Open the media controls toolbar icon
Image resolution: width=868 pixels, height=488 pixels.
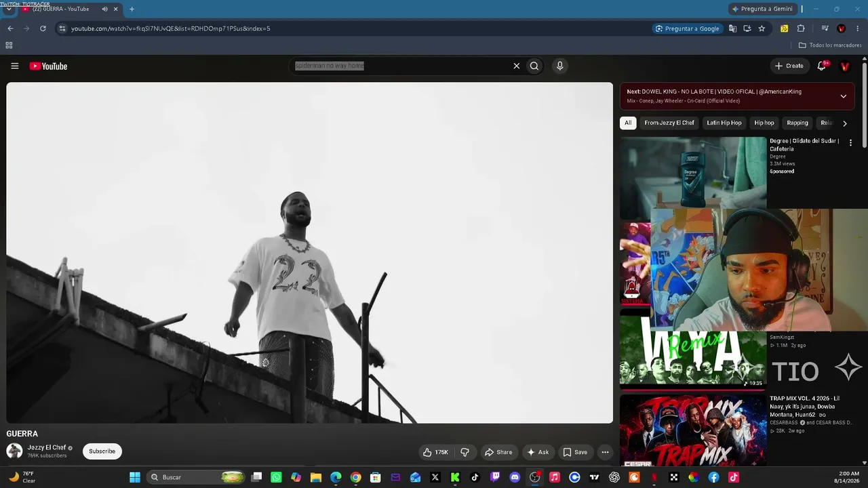825,28
